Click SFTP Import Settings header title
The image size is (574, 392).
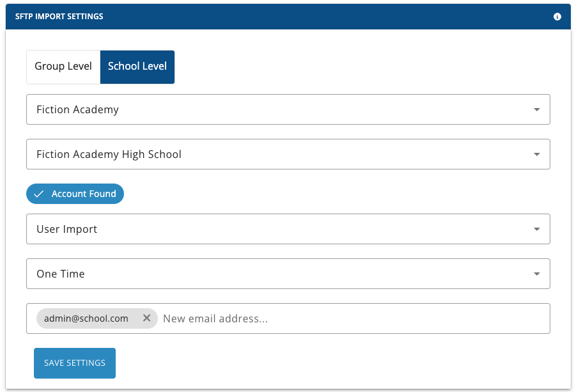(59, 17)
